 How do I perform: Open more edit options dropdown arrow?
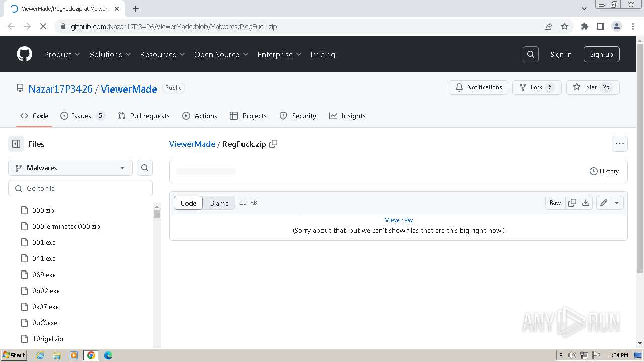point(617,203)
